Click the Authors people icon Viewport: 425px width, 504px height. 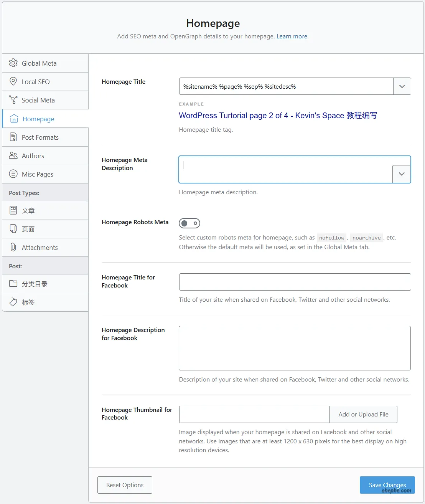coord(13,155)
